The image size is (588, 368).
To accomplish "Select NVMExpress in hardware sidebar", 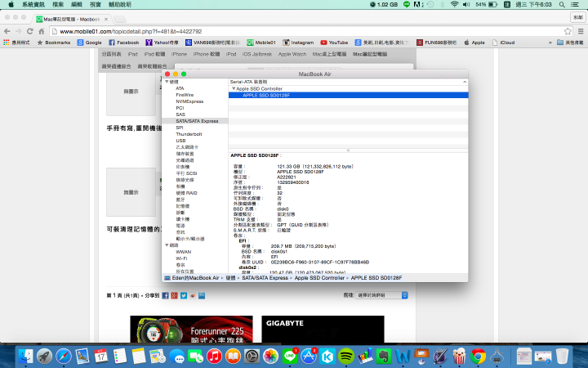I will [189, 101].
